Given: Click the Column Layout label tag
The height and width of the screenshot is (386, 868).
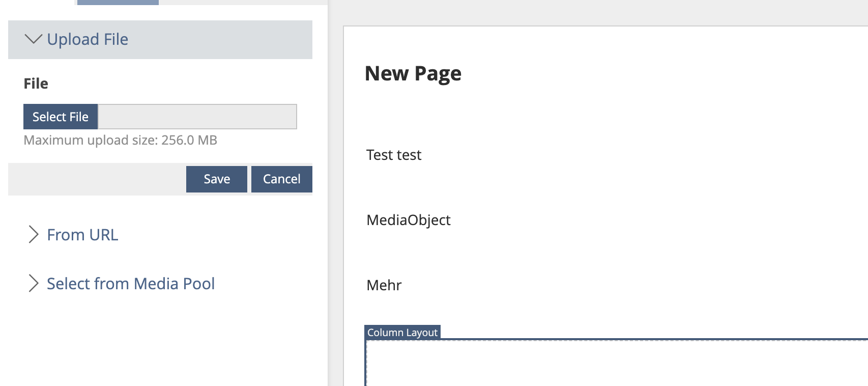Looking at the screenshot, I should (402, 333).
